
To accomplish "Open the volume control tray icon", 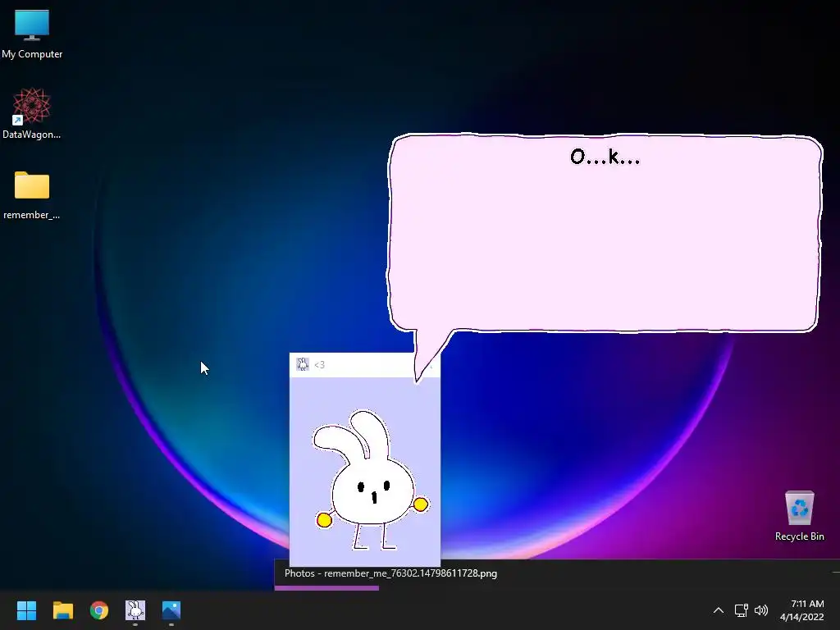I will click(761, 610).
